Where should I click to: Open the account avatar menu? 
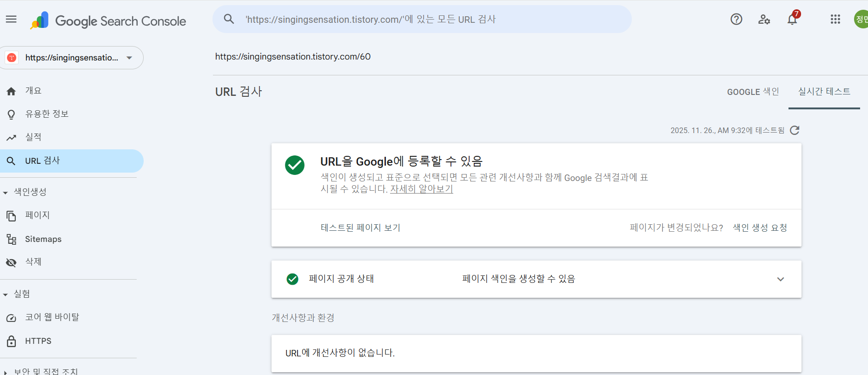(x=861, y=19)
